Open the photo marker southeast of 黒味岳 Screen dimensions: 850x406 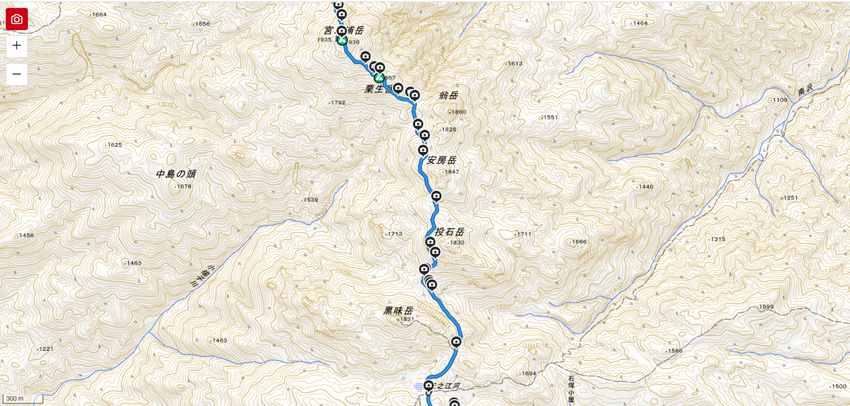[456, 342]
